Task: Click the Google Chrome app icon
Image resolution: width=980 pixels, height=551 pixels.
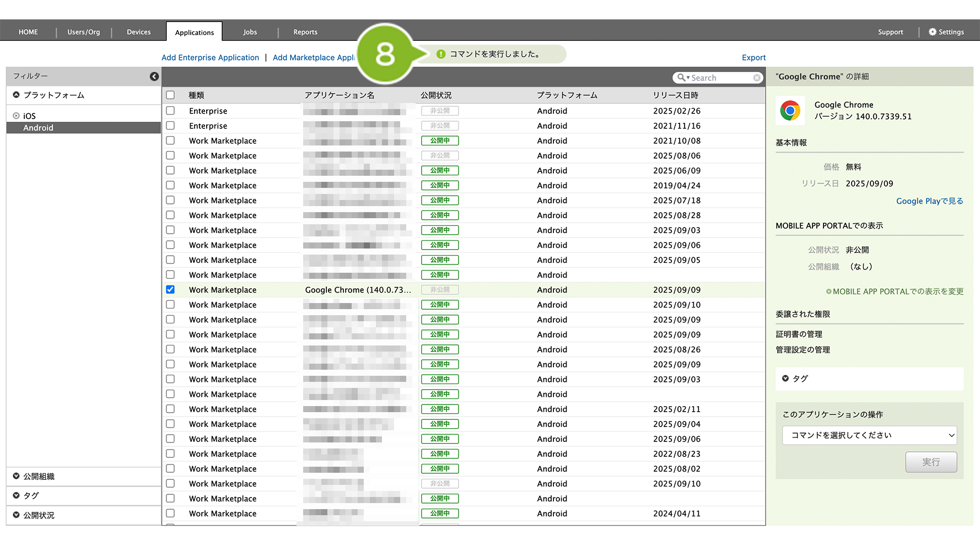Action: click(x=790, y=111)
